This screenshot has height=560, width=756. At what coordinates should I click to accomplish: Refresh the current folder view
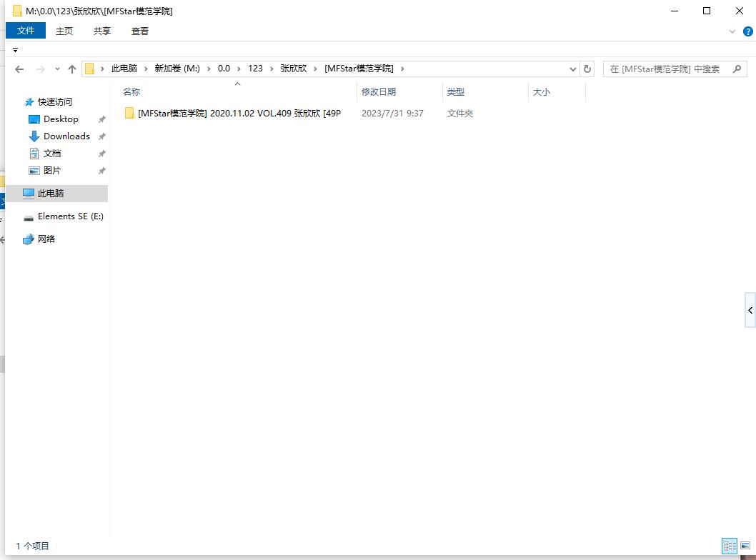coord(587,69)
